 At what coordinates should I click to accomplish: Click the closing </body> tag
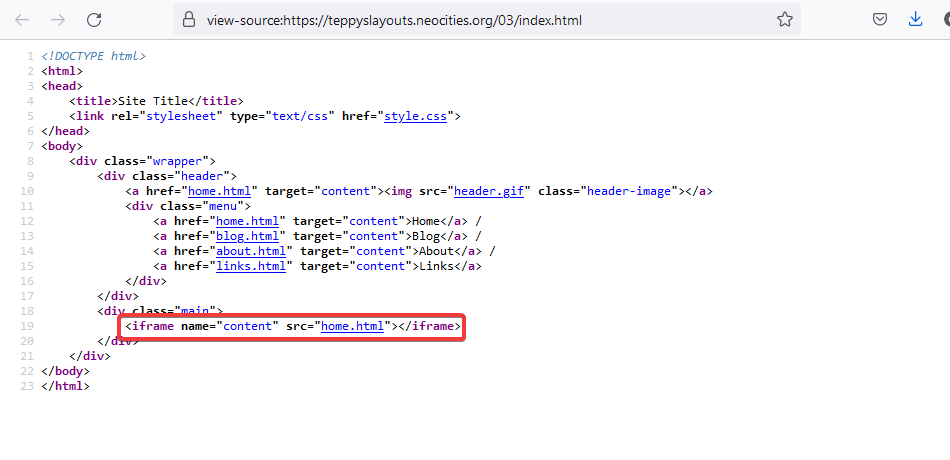coord(65,372)
